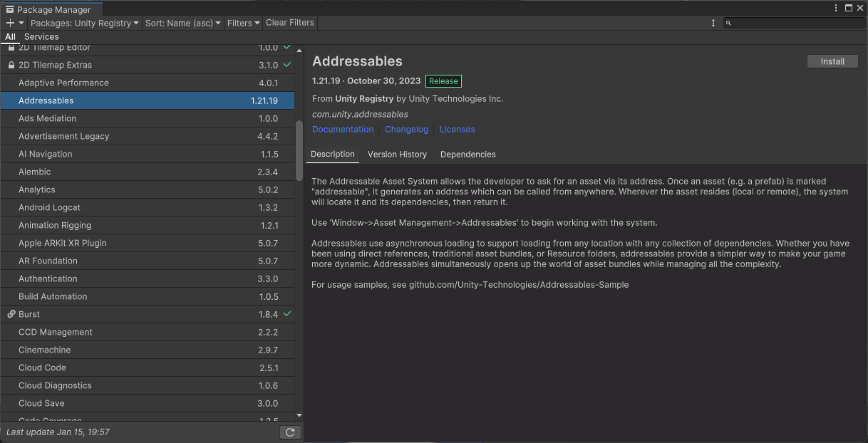The image size is (868, 443).
Task: Select the Addressables package row
Action: point(147,100)
